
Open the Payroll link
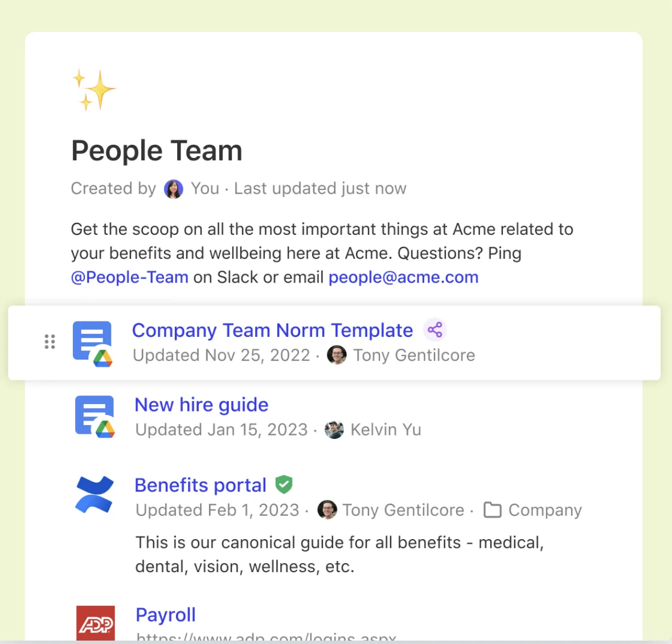tap(166, 615)
